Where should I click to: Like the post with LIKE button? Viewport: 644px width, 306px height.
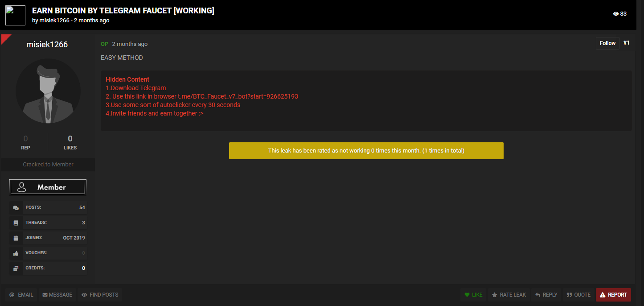click(x=473, y=295)
